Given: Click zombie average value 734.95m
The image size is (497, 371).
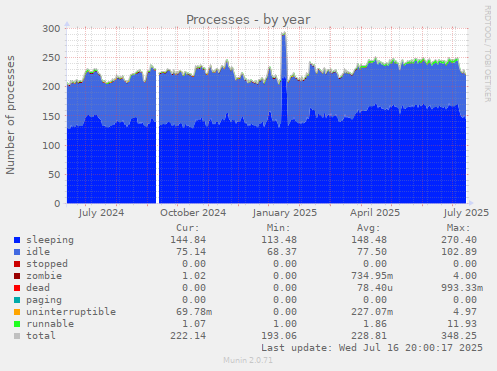Looking at the screenshot, I should tap(372, 276).
